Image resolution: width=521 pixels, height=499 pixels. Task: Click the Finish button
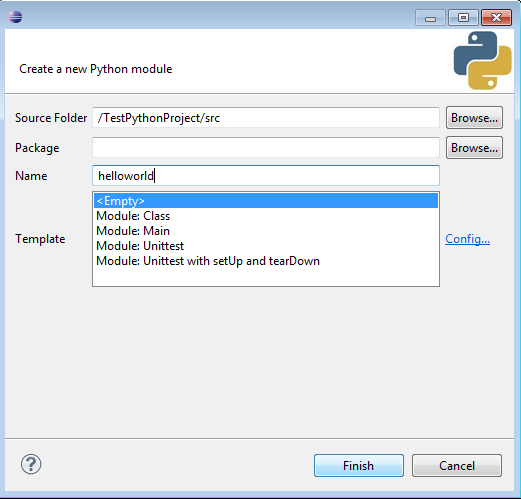point(359,465)
